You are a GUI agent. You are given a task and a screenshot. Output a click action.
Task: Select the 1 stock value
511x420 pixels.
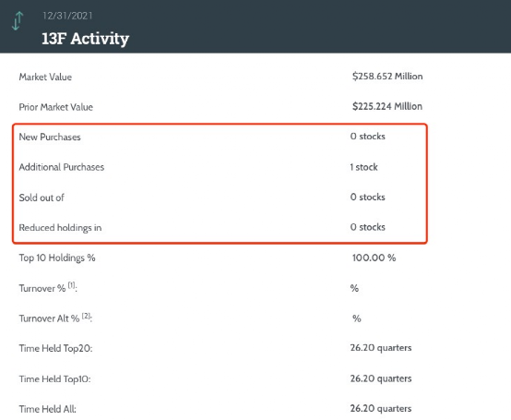tap(363, 167)
